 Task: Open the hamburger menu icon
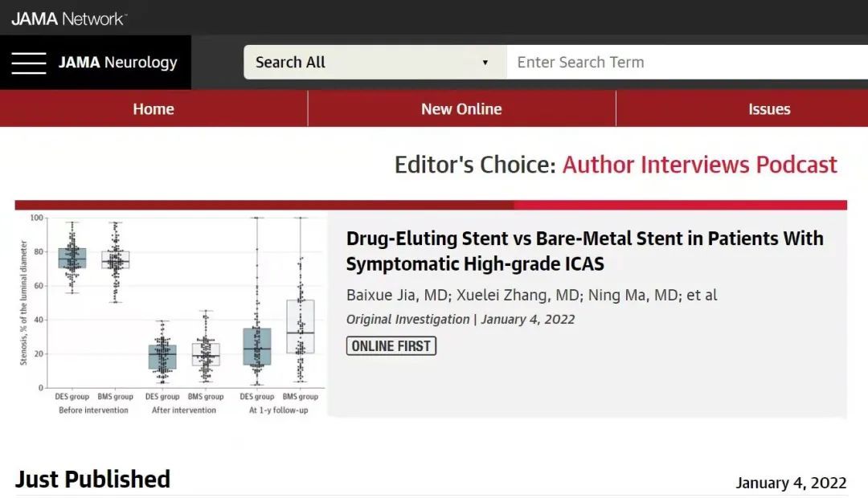(29, 63)
